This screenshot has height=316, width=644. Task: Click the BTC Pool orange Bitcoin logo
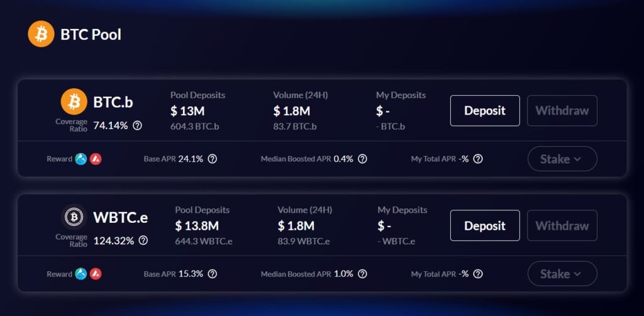coord(41,34)
